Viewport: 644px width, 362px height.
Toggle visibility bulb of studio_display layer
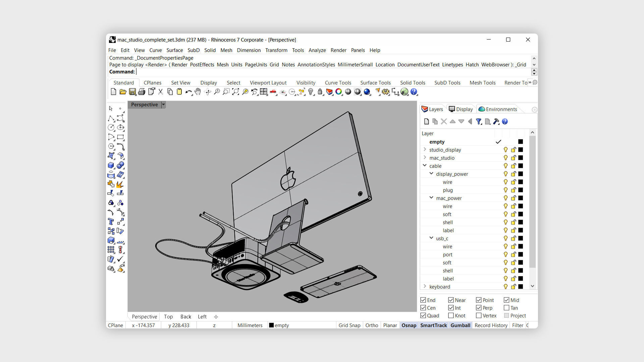(x=505, y=150)
